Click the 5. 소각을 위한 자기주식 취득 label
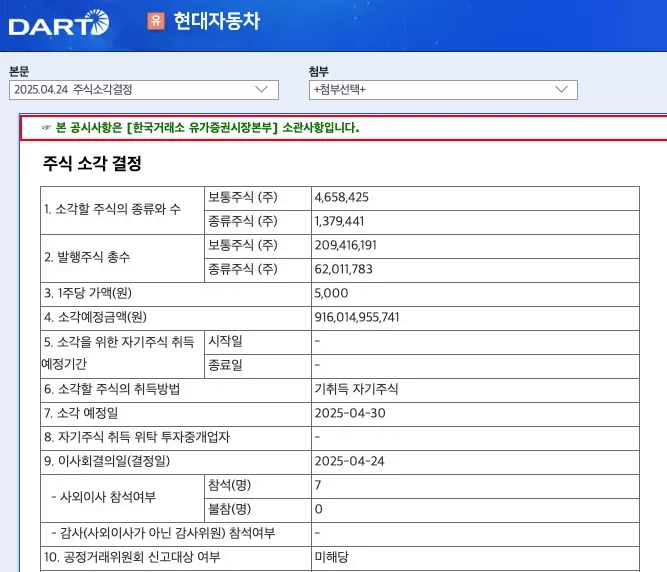 click(x=119, y=342)
